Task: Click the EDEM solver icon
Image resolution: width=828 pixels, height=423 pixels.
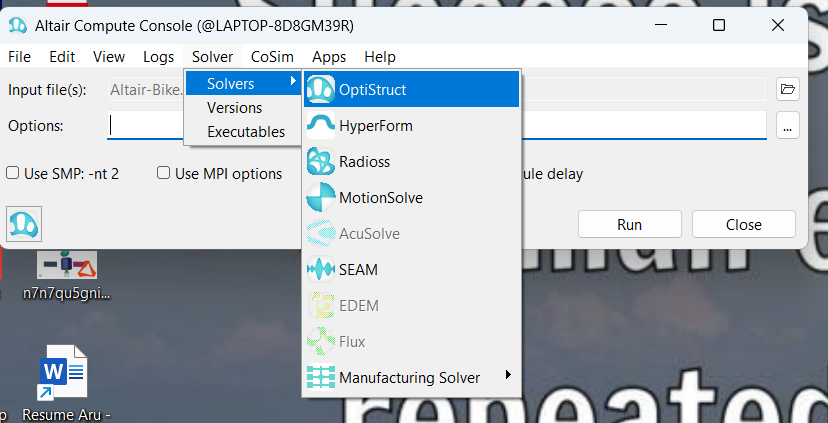Action: [321, 305]
